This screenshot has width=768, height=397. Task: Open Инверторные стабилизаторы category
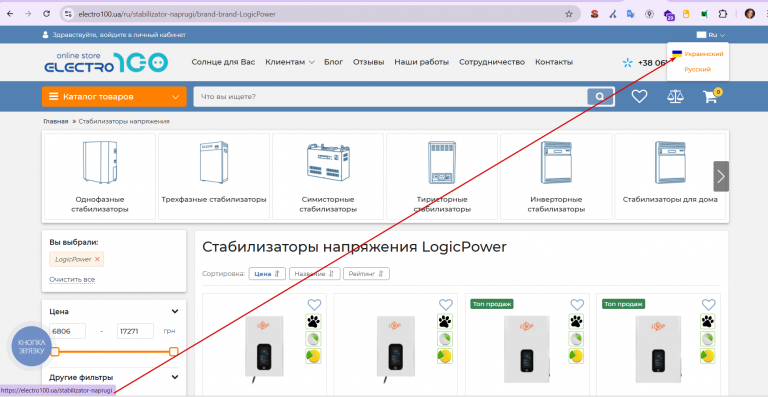point(556,176)
